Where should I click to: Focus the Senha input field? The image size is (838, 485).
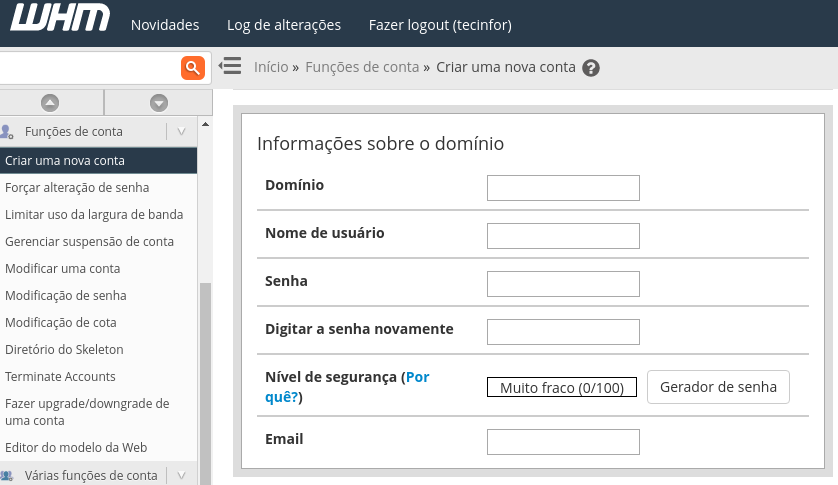(x=563, y=284)
